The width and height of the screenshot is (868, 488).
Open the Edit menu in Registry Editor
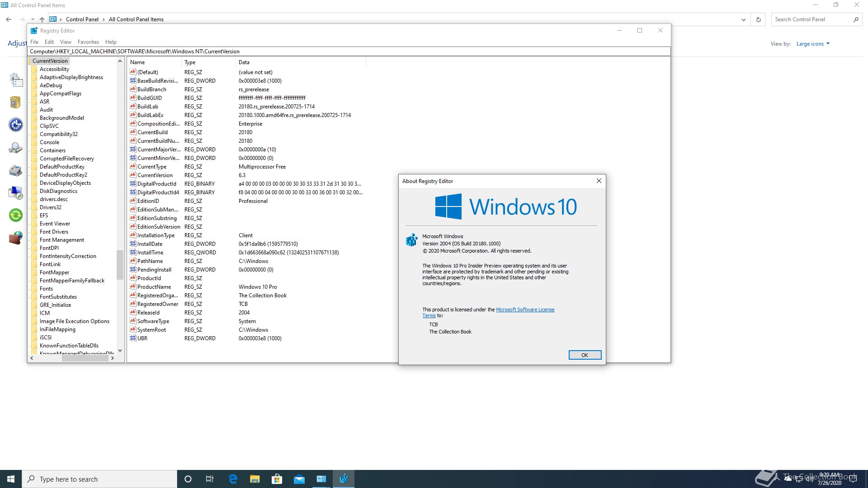coord(49,42)
